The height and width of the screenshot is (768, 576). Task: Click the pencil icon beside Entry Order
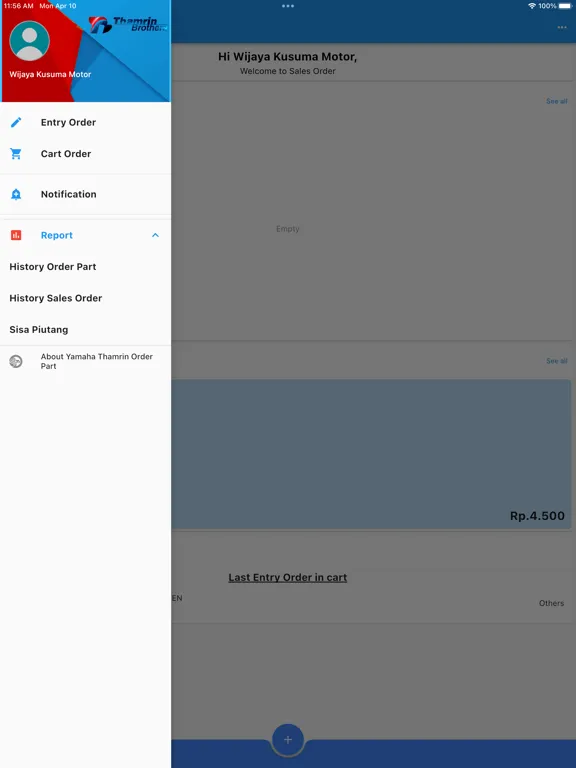pyautogui.click(x=16, y=122)
